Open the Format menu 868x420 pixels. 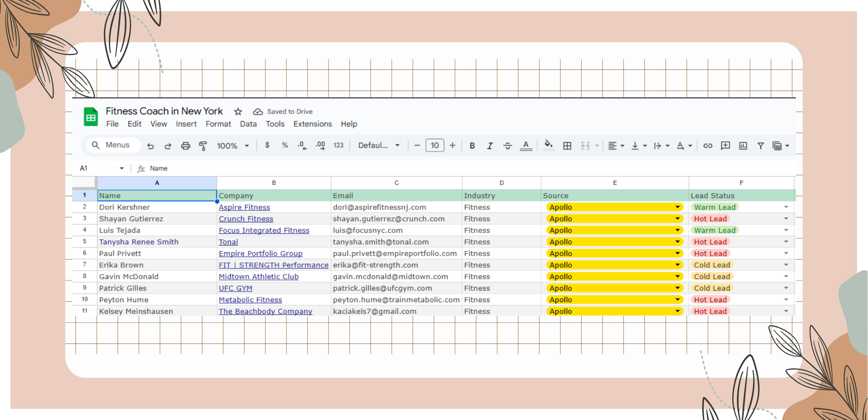[x=218, y=124]
